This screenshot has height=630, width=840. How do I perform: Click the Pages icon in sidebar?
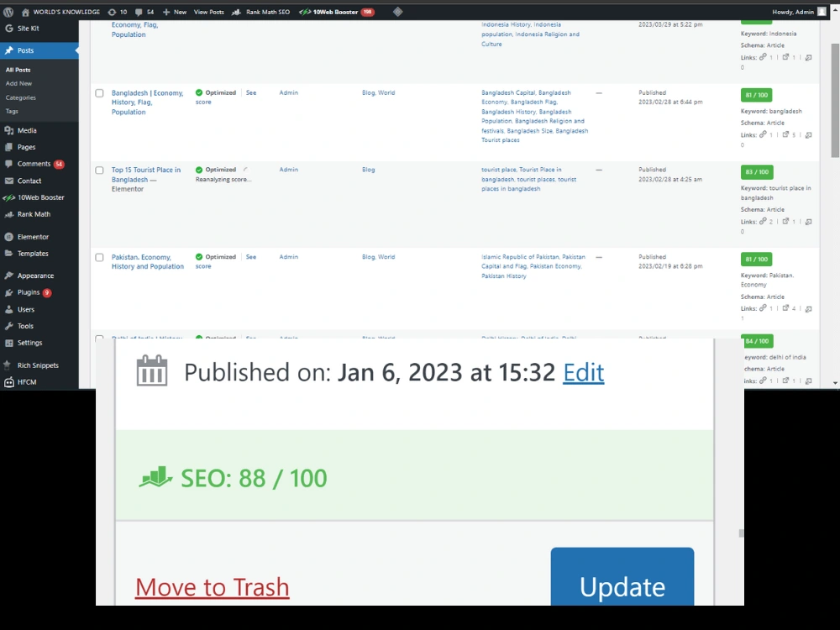(x=9, y=147)
